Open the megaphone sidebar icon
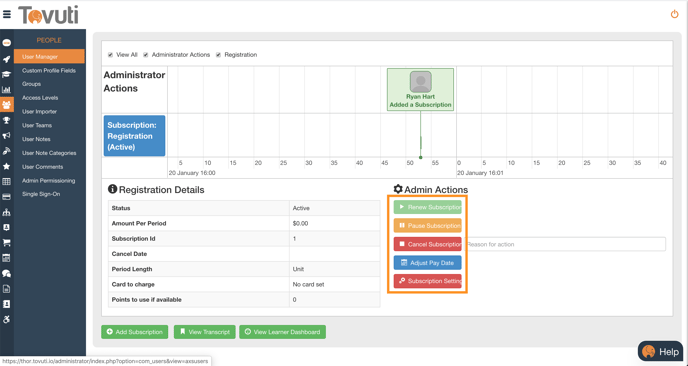This screenshot has height=366, width=688. 7,136
